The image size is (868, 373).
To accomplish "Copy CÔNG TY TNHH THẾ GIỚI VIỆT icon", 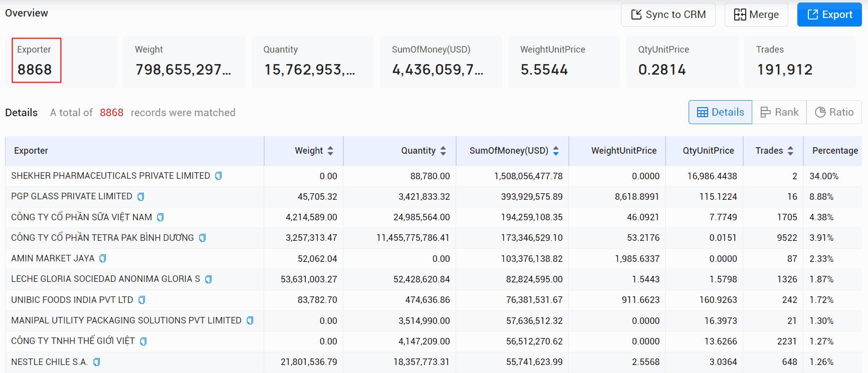I will point(143,341).
